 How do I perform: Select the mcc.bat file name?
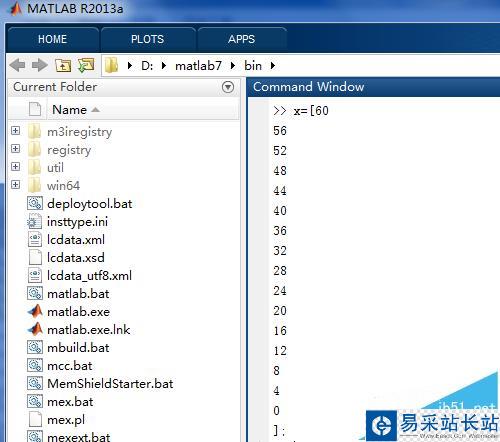pyautogui.click(x=70, y=366)
